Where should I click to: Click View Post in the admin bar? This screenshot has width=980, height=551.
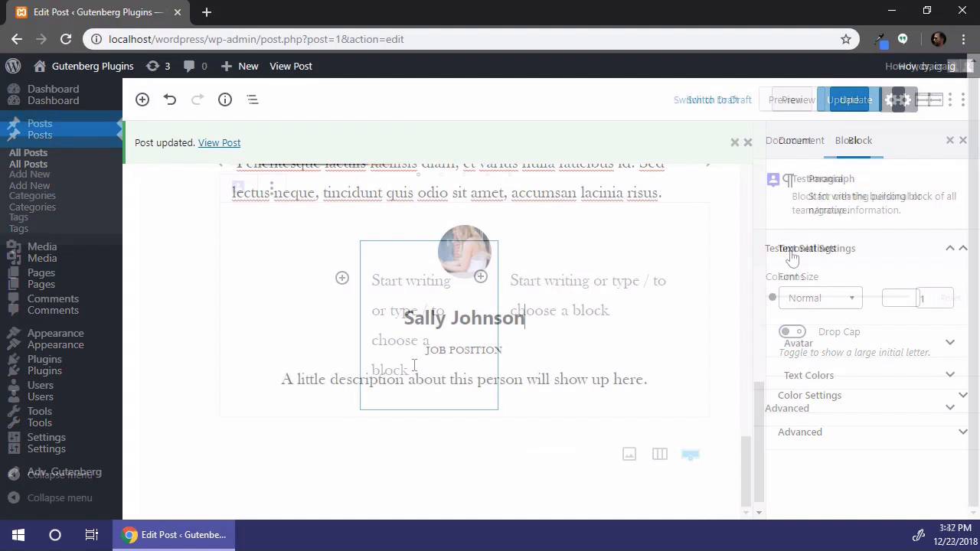291,66
